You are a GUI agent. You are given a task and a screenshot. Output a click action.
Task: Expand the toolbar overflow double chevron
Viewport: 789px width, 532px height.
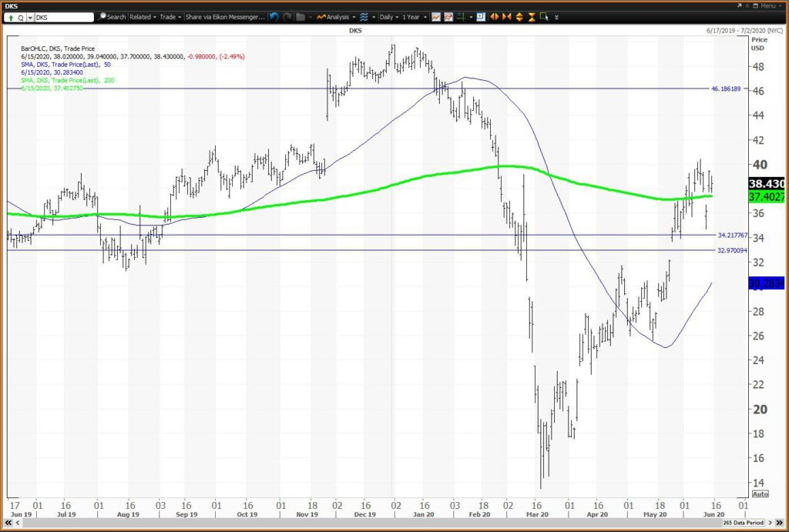coord(556,17)
